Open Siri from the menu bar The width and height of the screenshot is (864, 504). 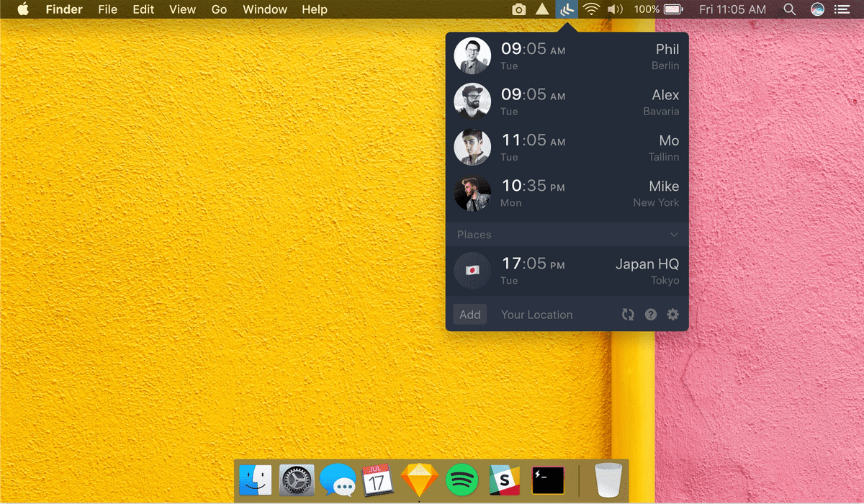(817, 9)
